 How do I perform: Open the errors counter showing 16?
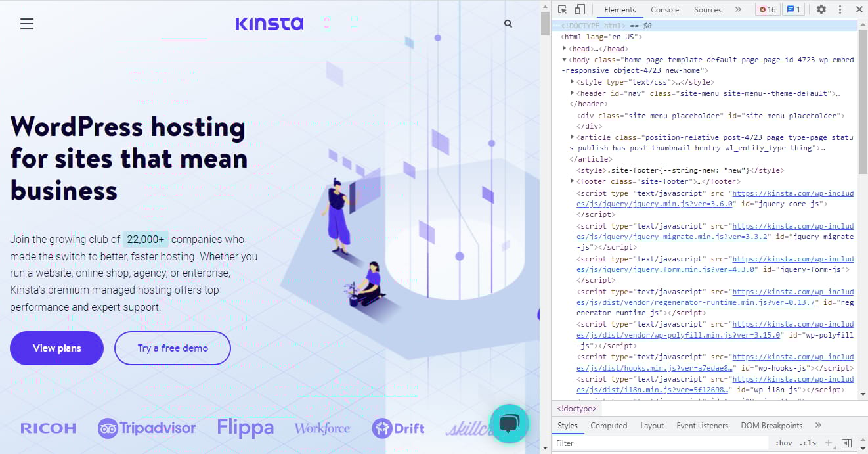[x=767, y=9]
